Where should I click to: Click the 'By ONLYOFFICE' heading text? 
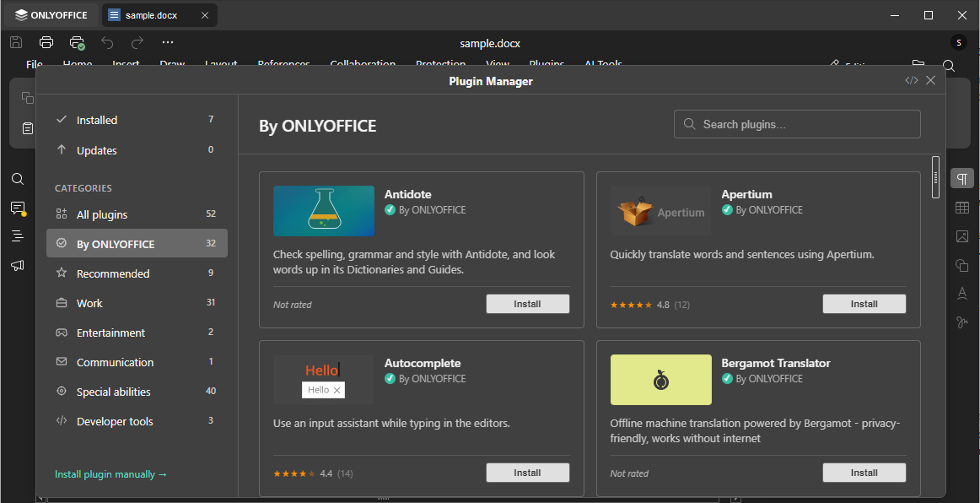click(317, 127)
